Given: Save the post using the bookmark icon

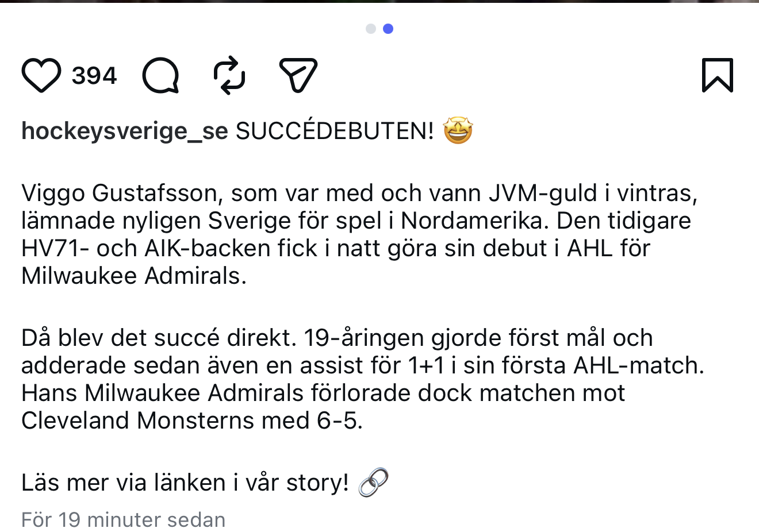Looking at the screenshot, I should (x=717, y=75).
